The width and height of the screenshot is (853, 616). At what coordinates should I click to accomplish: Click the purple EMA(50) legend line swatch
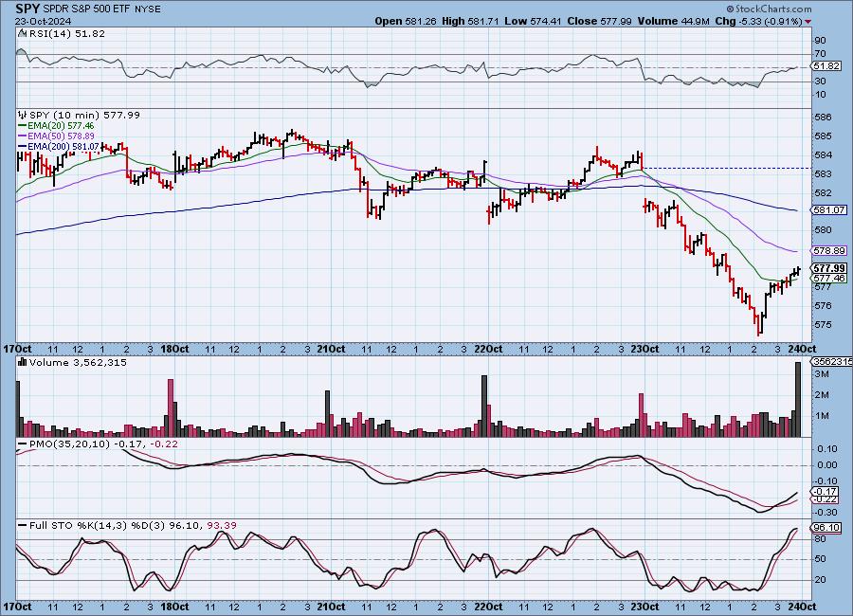(23, 136)
